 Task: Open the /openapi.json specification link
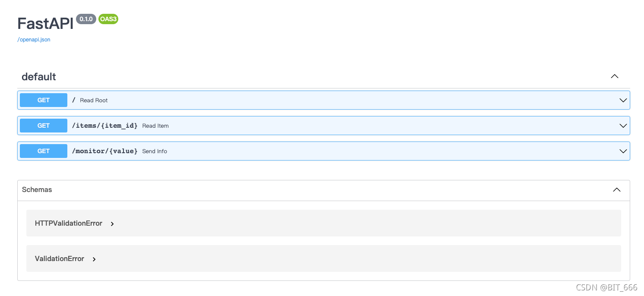pyautogui.click(x=33, y=39)
